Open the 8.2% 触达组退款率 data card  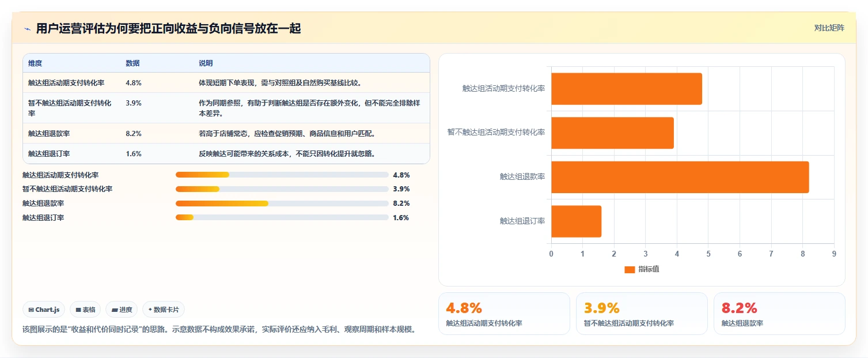point(779,314)
